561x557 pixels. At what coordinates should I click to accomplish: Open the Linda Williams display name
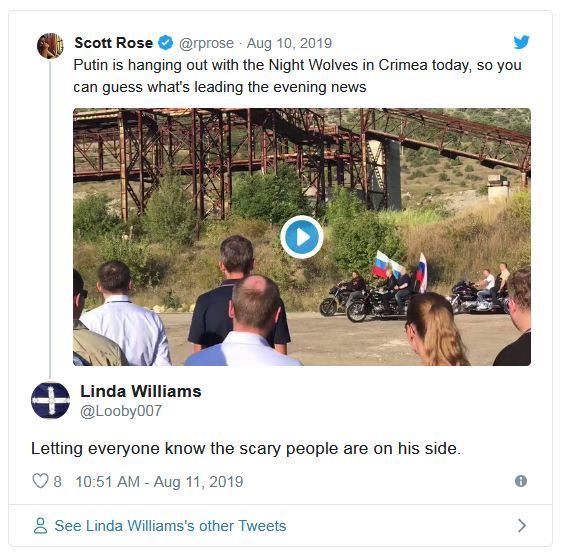click(141, 391)
